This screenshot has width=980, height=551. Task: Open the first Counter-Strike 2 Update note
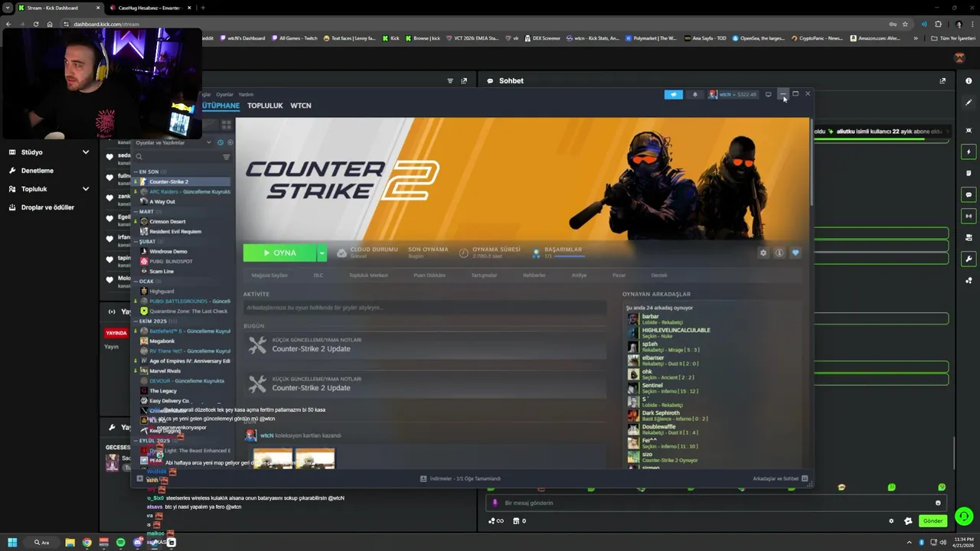tap(425, 345)
